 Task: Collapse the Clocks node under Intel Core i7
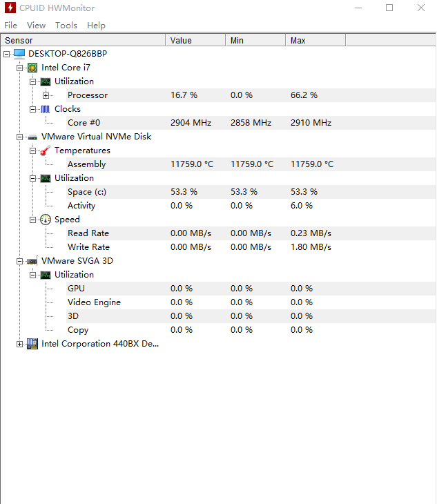pyautogui.click(x=32, y=109)
